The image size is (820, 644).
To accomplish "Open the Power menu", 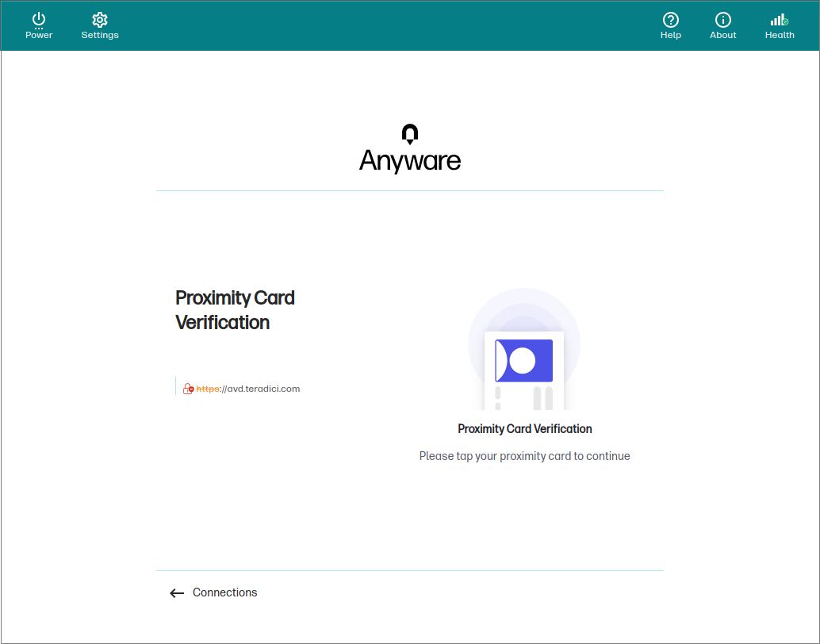I will click(x=39, y=25).
